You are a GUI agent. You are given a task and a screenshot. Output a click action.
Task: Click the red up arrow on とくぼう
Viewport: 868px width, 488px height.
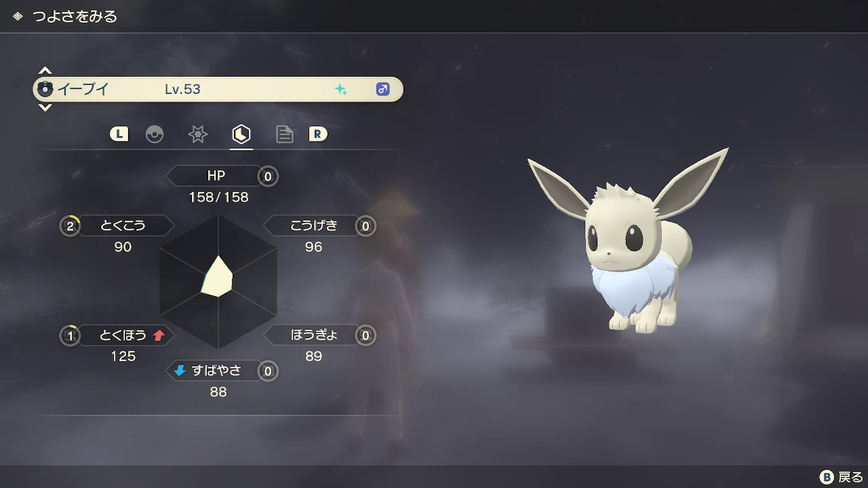pos(159,335)
